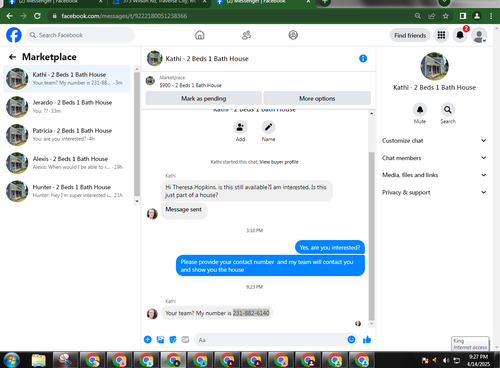Open the Facebook menu grid icon

pyautogui.click(x=441, y=35)
